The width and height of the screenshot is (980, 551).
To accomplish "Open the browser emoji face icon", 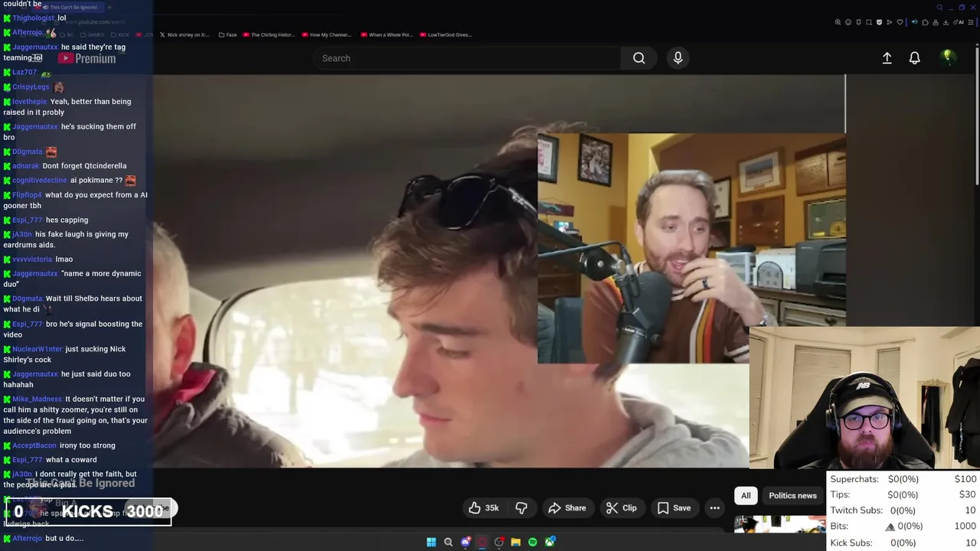I will [x=848, y=22].
